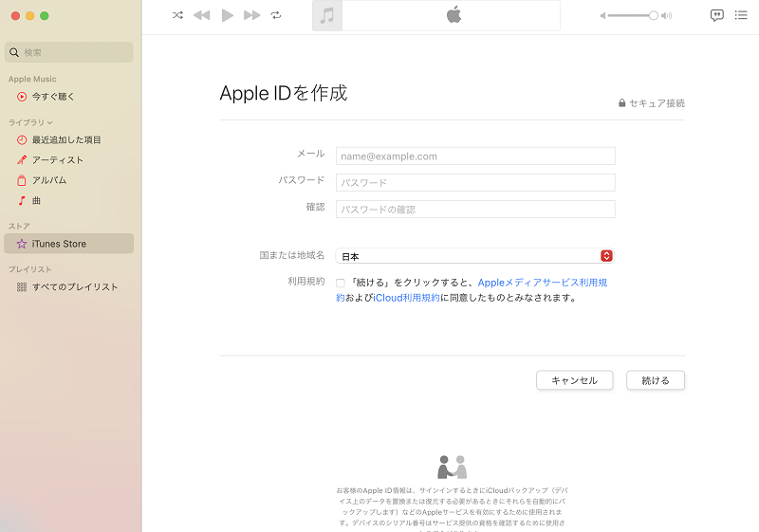Click the microphone icon beside アーティスト
This screenshot has width=759, height=532.
tap(22, 160)
